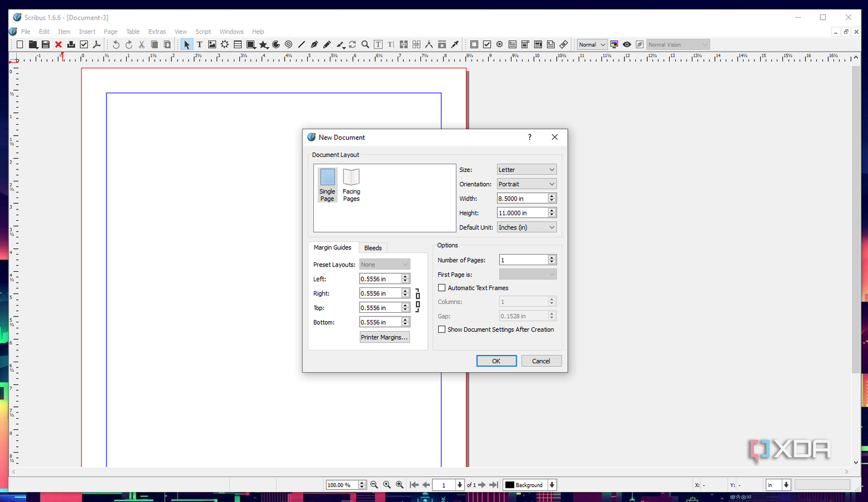868x502 pixels.
Task: Select the Spiral tool
Action: click(x=289, y=45)
